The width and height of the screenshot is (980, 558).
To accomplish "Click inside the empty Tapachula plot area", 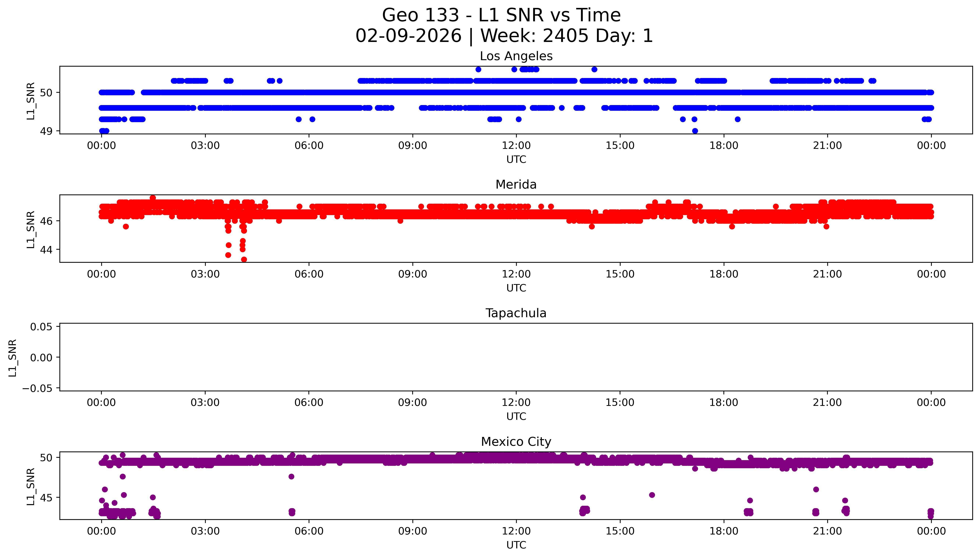I will tap(516, 357).
